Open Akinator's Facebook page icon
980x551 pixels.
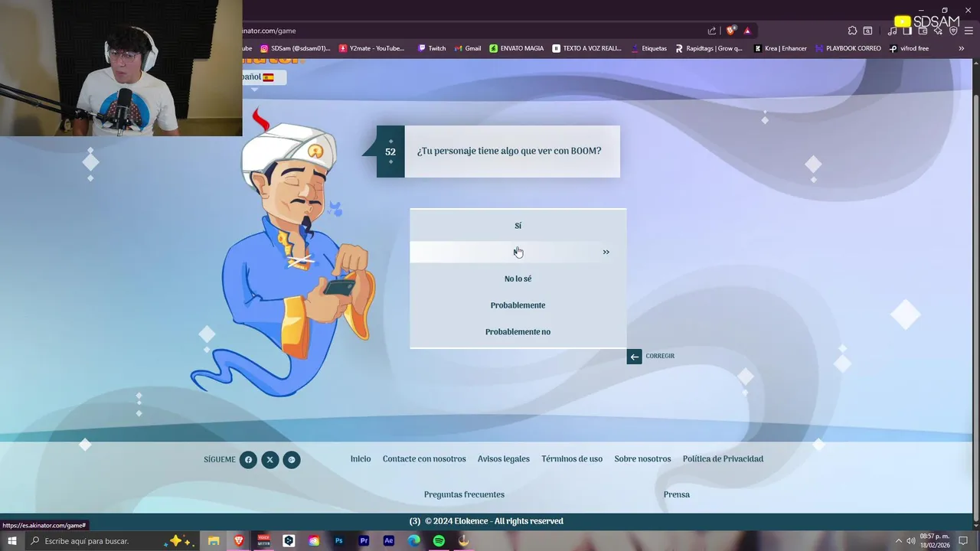tap(248, 460)
